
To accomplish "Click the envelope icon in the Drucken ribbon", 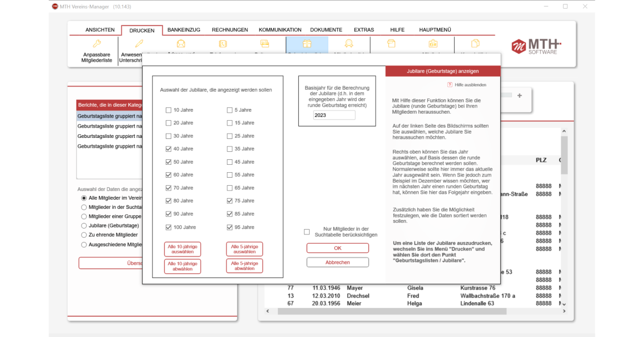I will [181, 43].
